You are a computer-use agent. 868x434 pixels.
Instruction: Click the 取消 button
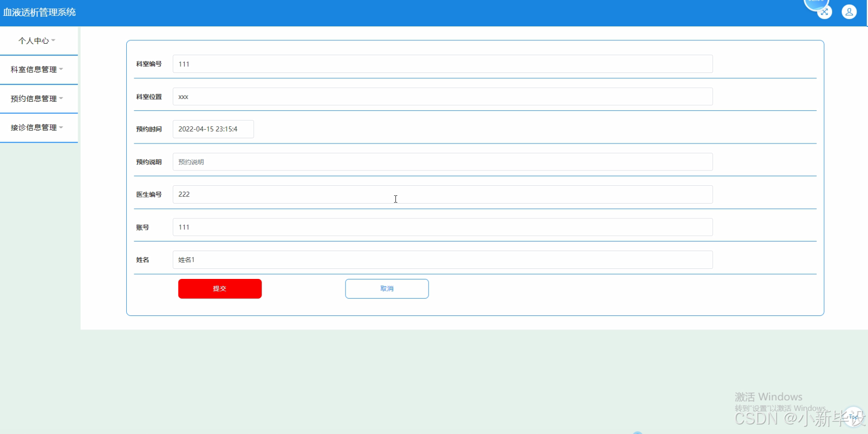click(387, 289)
